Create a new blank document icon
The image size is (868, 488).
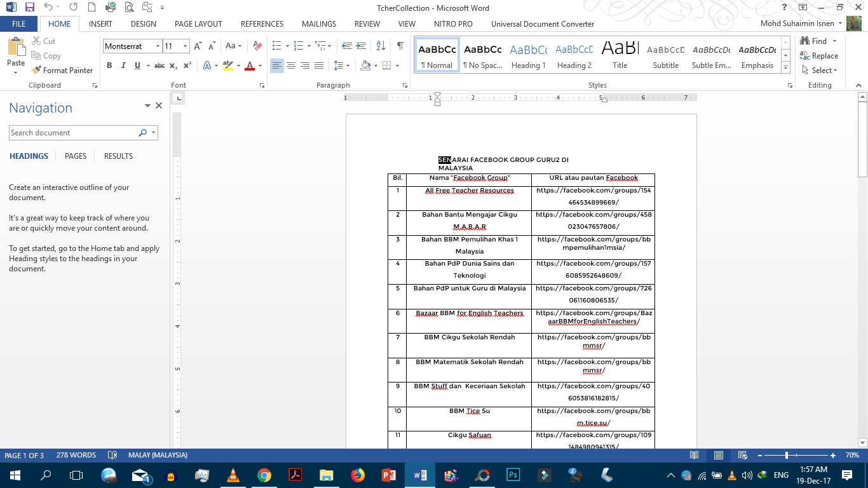point(92,8)
